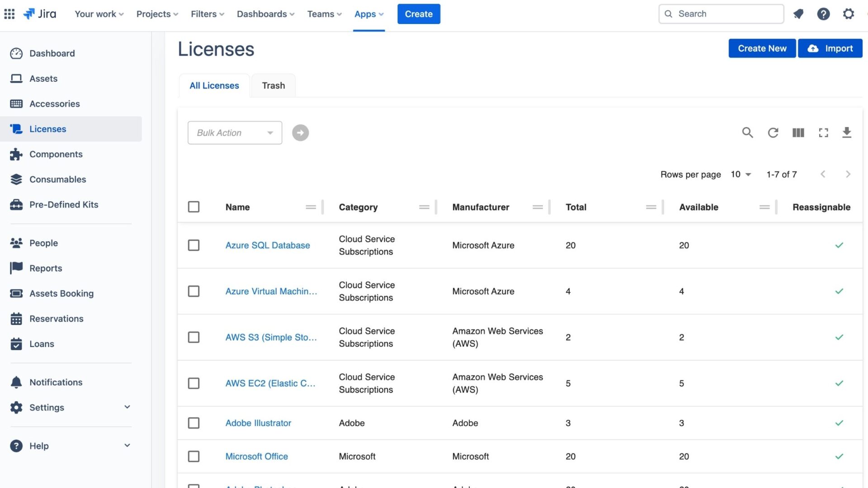868x488 pixels.
Task: Open the AWS EC2 license link
Action: click(270, 384)
